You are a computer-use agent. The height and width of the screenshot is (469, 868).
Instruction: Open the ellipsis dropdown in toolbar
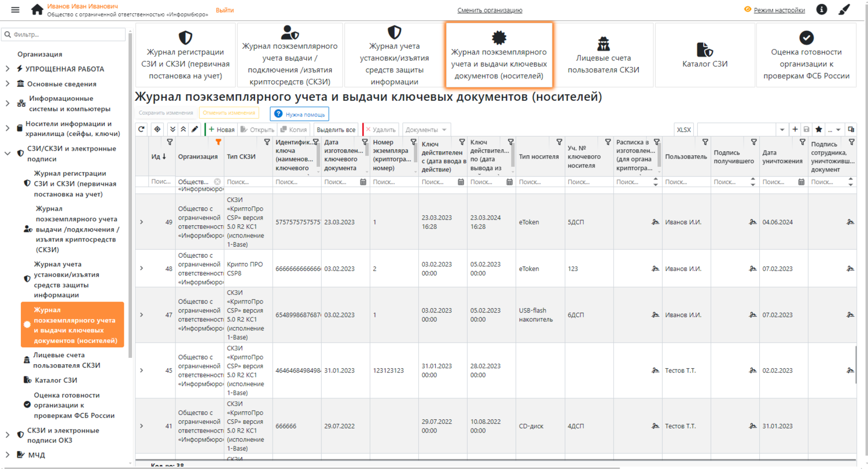point(834,130)
